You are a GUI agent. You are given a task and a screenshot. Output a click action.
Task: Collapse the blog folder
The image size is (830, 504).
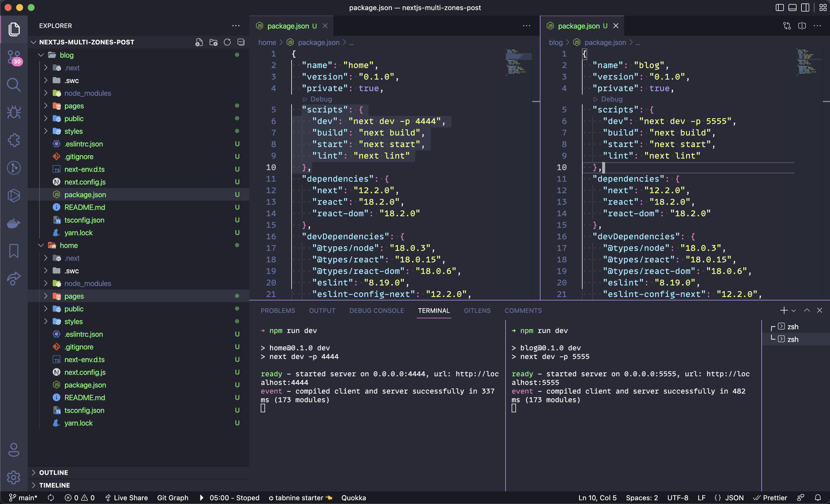(x=41, y=55)
